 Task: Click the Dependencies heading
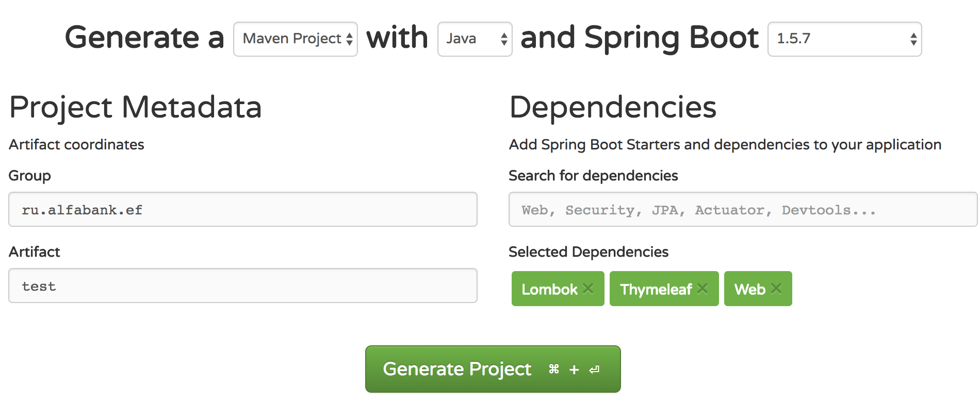pyautogui.click(x=613, y=107)
